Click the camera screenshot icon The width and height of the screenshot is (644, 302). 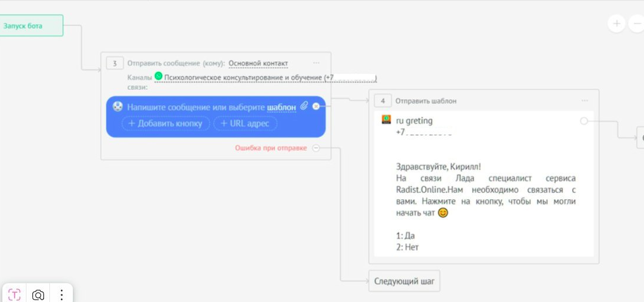[x=38, y=294]
